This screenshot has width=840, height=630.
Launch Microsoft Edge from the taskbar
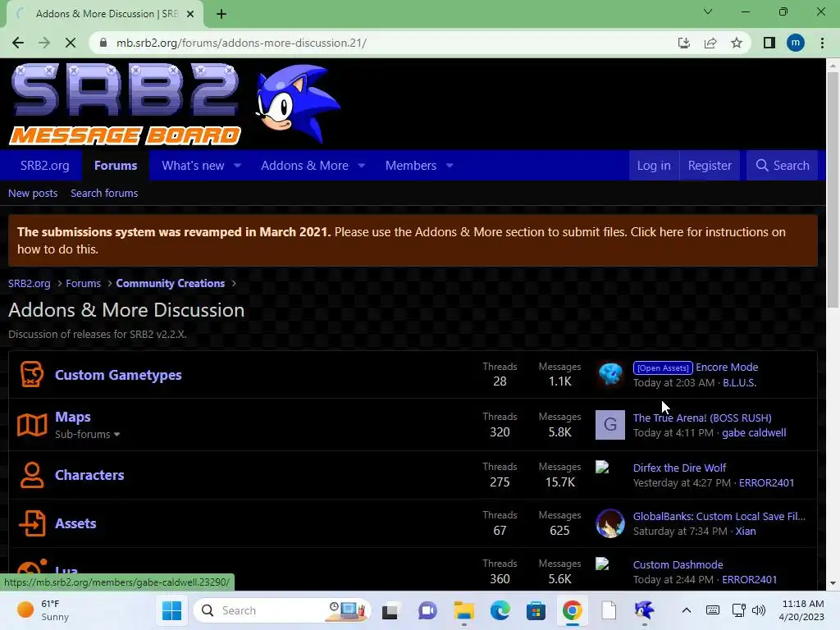500,610
